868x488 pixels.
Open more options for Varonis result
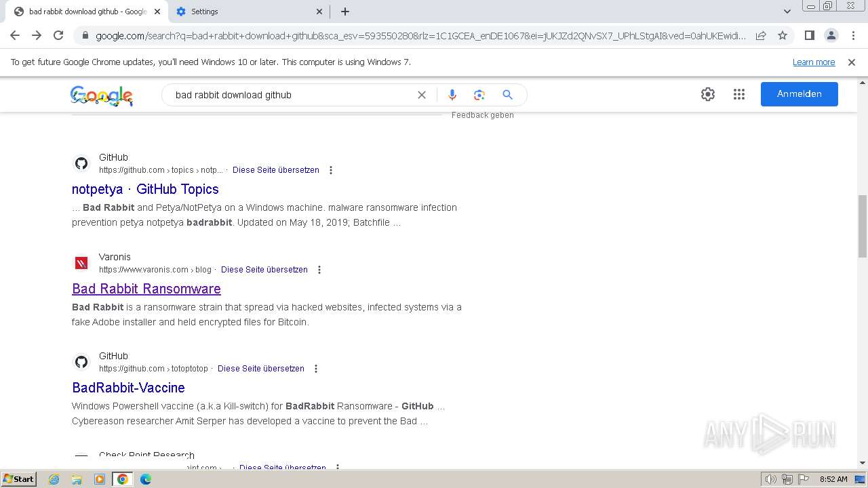point(319,270)
